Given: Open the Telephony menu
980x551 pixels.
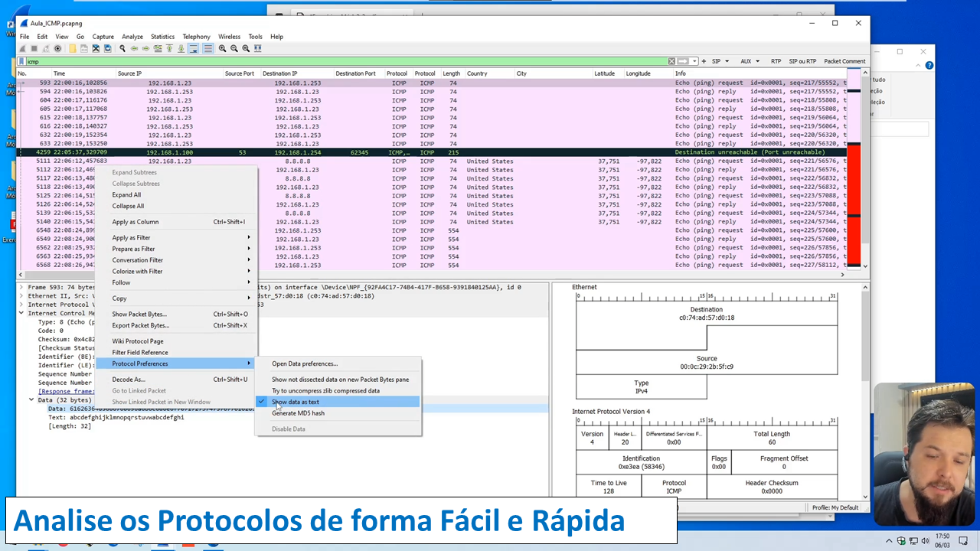Looking at the screenshot, I should tap(196, 37).
